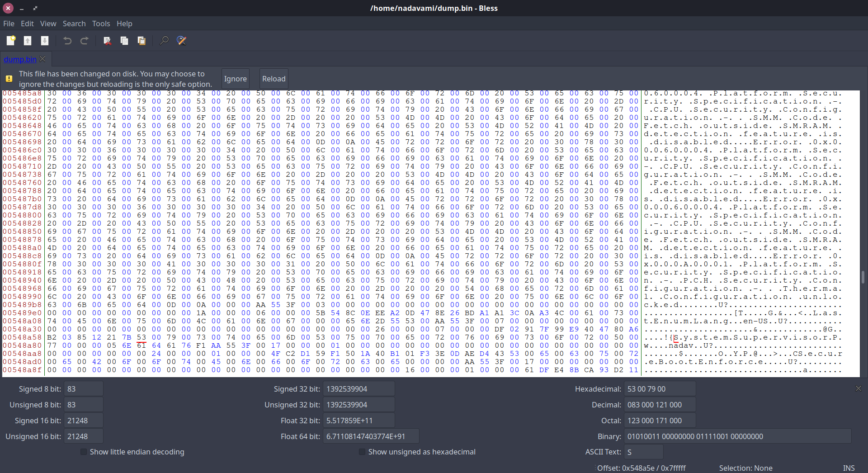Image resolution: width=868 pixels, height=473 pixels.
Task: Click the Copy toolbar icon
Action: [x=124, y=41]
